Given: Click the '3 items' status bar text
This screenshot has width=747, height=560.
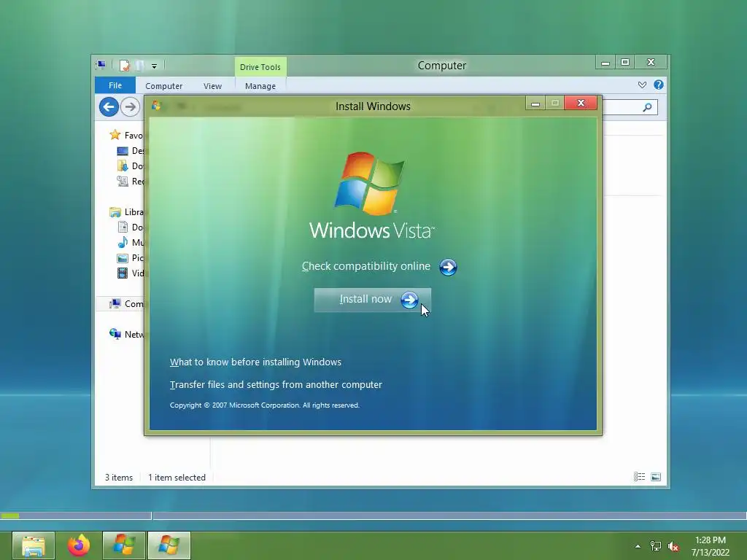Looking at the screenshot, I should pyautogui.click(x=119, y=477).
